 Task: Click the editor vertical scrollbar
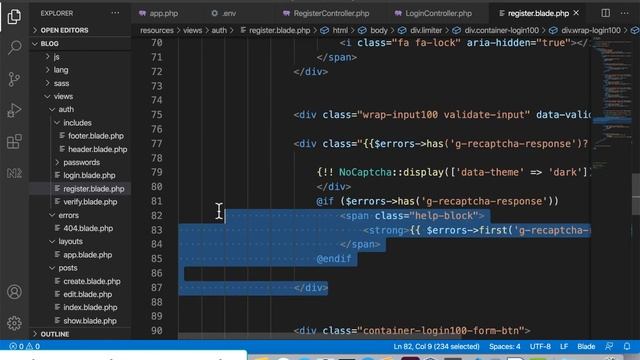[x=636, y=194]
